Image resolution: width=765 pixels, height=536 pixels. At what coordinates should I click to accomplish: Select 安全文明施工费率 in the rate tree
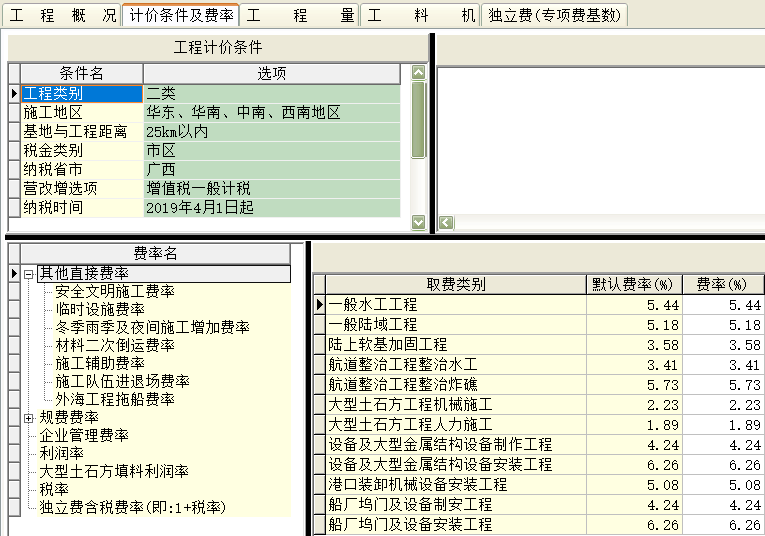pyautogui.click(x=114, y=292)
